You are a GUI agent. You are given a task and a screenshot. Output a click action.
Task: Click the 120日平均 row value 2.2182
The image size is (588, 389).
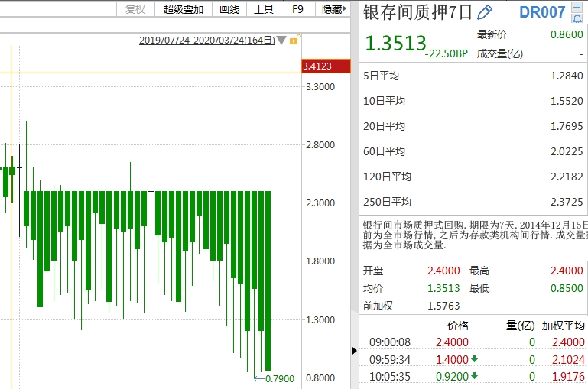coord(567,177)
